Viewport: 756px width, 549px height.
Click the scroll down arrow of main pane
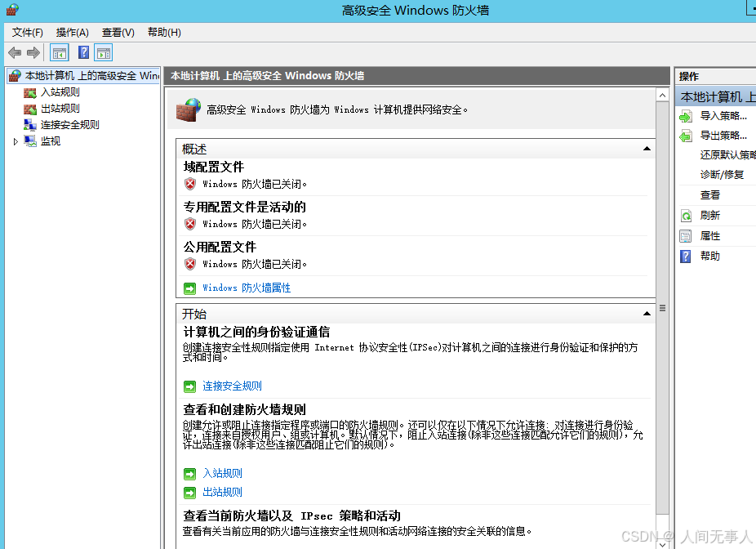[662, 544]
